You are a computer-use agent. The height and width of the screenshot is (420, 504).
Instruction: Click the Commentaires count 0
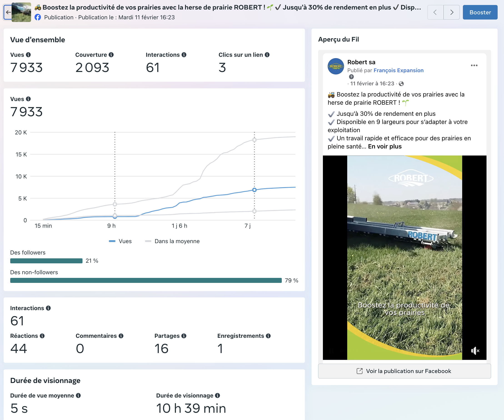click(80, 348)
